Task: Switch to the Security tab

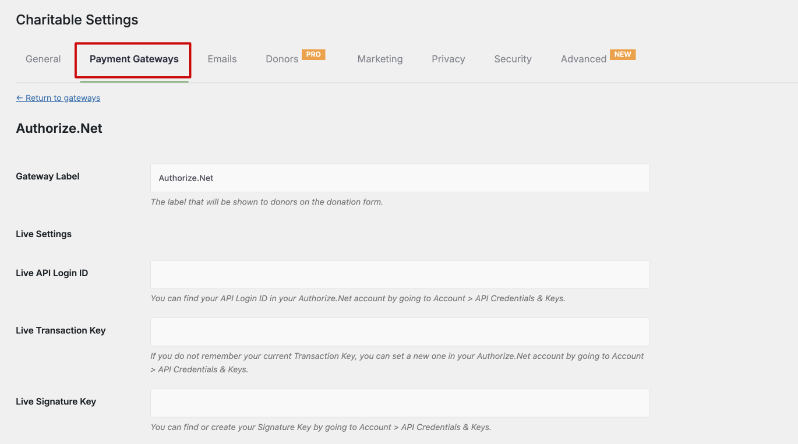Action: (512, 59)
